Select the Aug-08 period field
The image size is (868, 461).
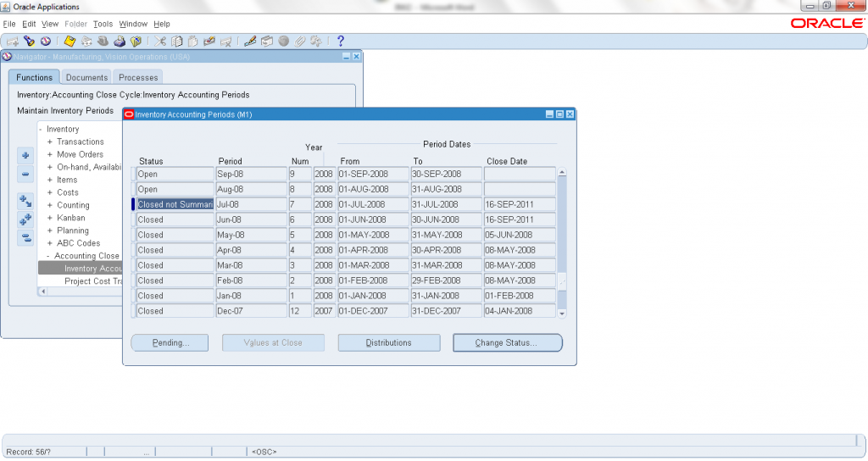click(251, 189)
